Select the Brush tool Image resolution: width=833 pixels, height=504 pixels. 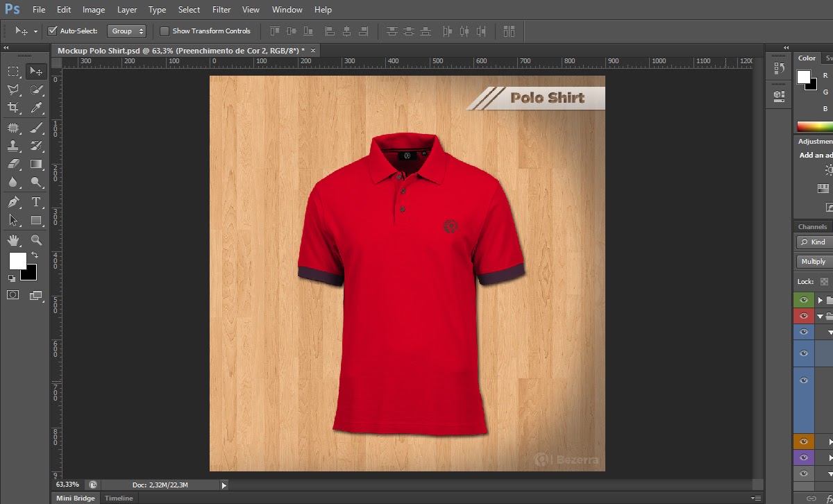point(37,128)
